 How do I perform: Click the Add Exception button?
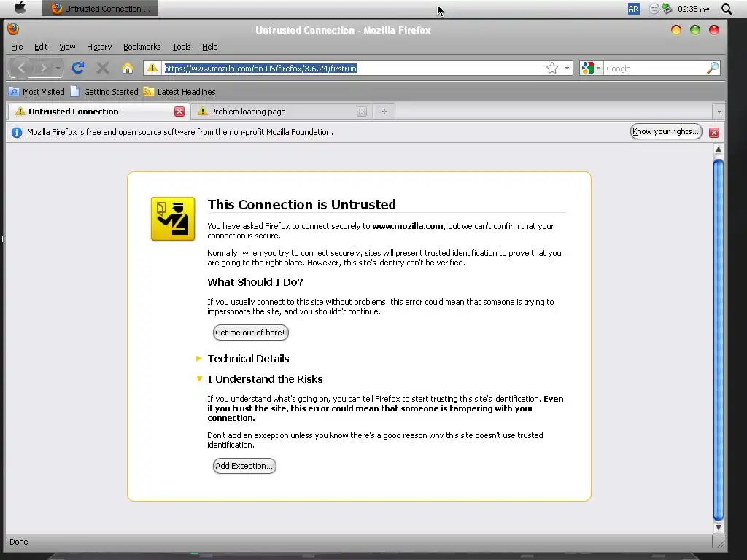click(244, 466)
